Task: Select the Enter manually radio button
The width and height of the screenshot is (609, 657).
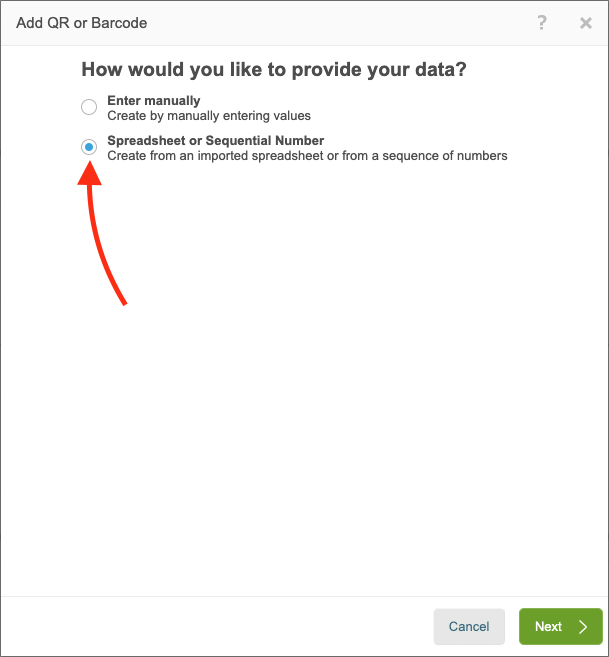Action: tap(89, 107)
